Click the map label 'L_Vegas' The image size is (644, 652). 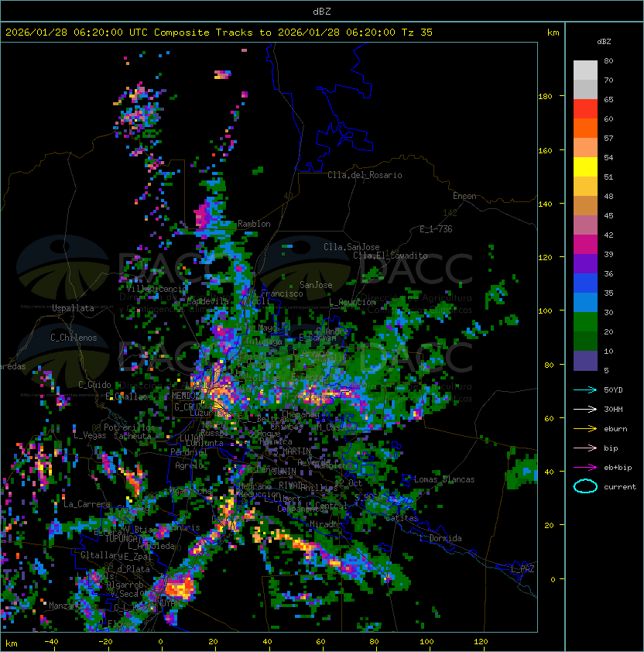[x=90, y=435]
